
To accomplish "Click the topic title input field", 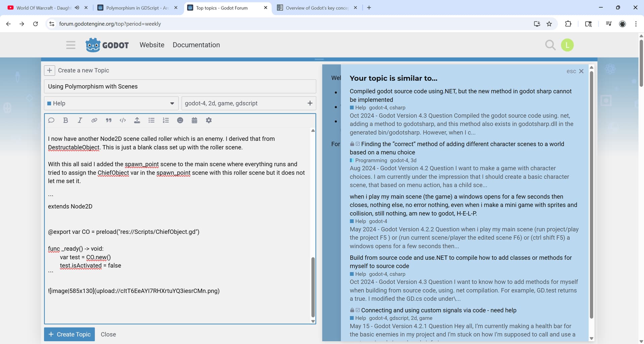I will [180, 87].
